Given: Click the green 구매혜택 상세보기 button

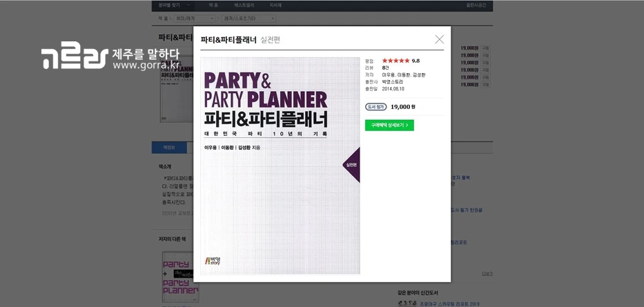Looking at the screenshot, I should (389, 126).
